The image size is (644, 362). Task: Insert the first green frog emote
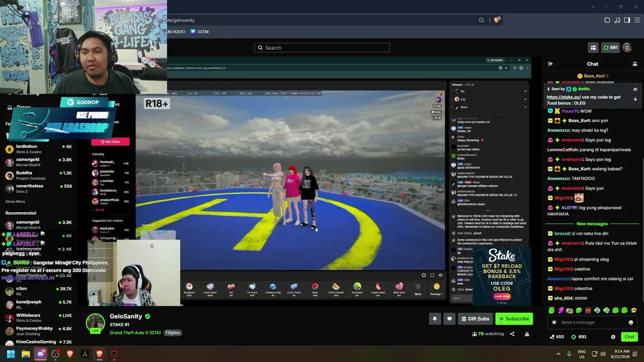tap(551, 310)
